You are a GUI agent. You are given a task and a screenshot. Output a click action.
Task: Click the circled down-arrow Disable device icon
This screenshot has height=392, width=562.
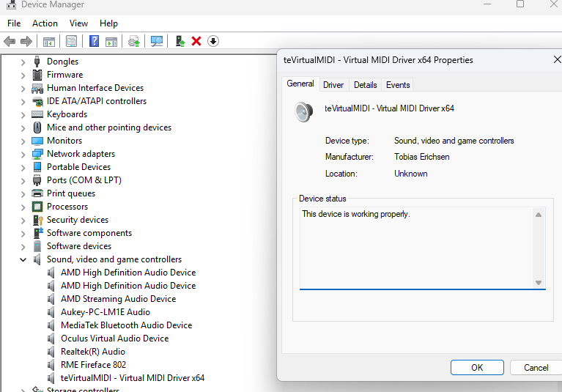pos(213,41)
